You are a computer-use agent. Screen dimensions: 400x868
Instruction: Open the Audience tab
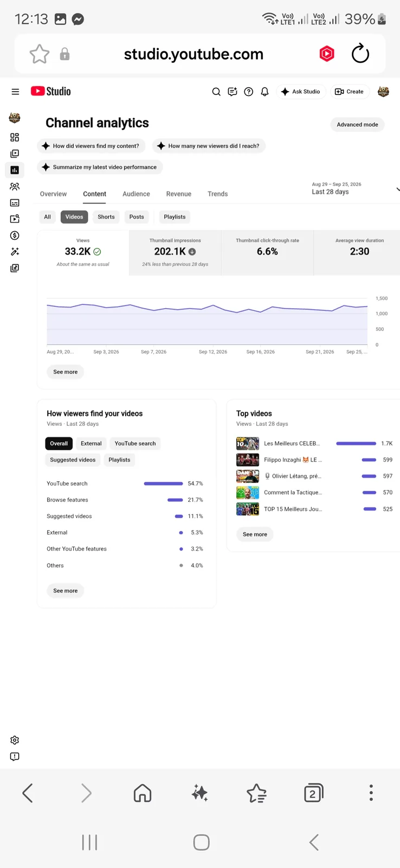tap(136, 194)
